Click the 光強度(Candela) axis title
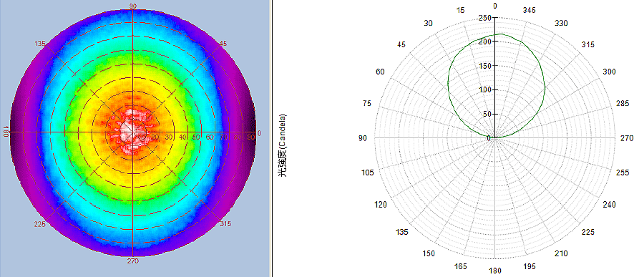The height and width of the screenshot is (277, 644). (283, 145)
